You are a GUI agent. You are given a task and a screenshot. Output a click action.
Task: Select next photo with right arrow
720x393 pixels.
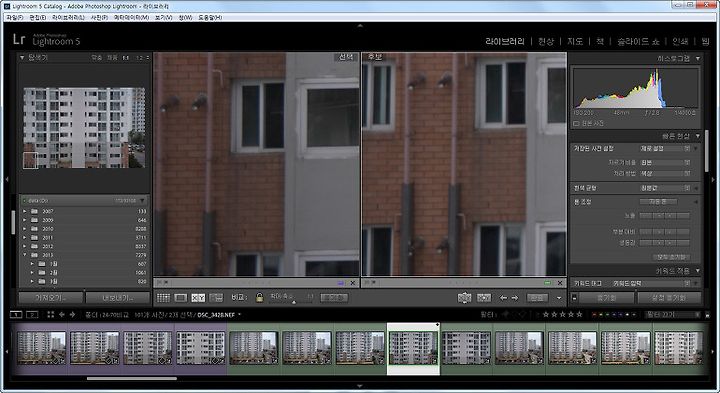pyautogui.click(x=515, y=298)
